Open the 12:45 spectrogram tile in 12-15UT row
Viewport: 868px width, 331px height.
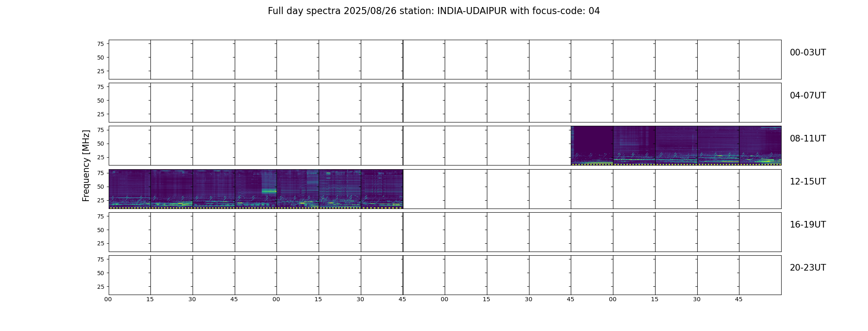pos(256,189)
